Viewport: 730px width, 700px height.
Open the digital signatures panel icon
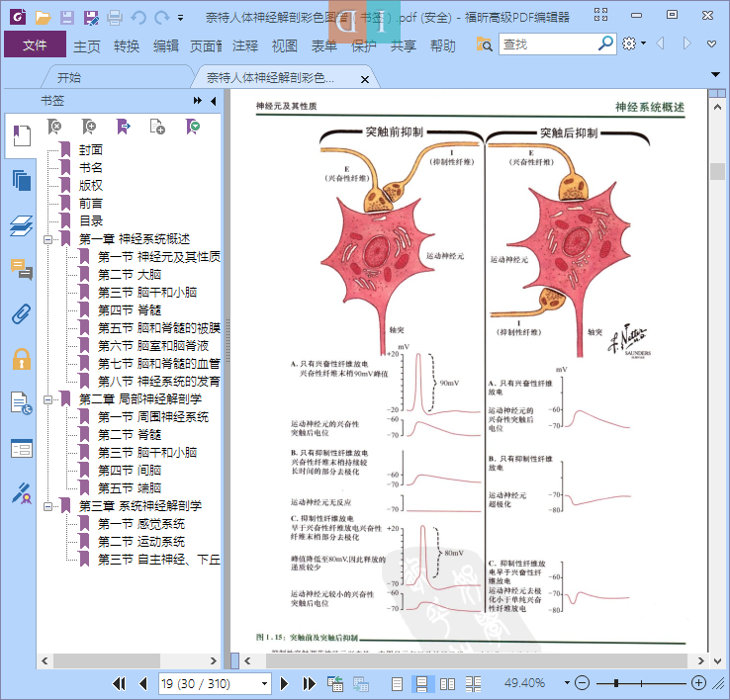[x=22, y=493]
